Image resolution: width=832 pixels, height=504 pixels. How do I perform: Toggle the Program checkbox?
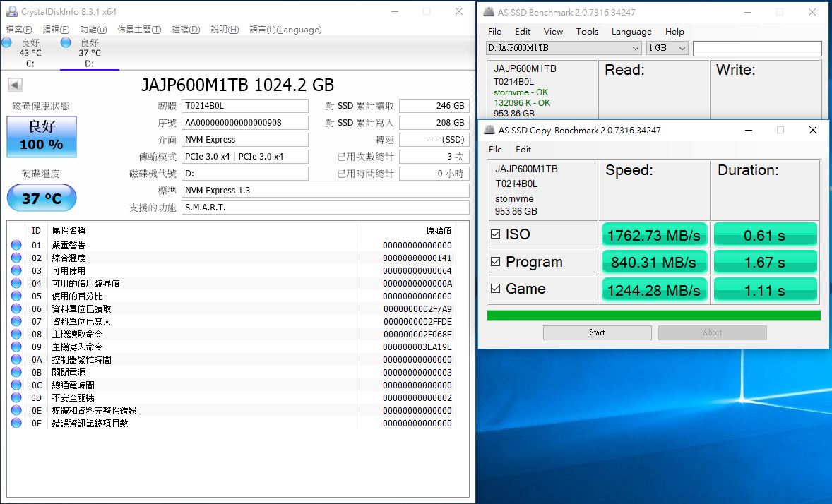click(496, 262)
